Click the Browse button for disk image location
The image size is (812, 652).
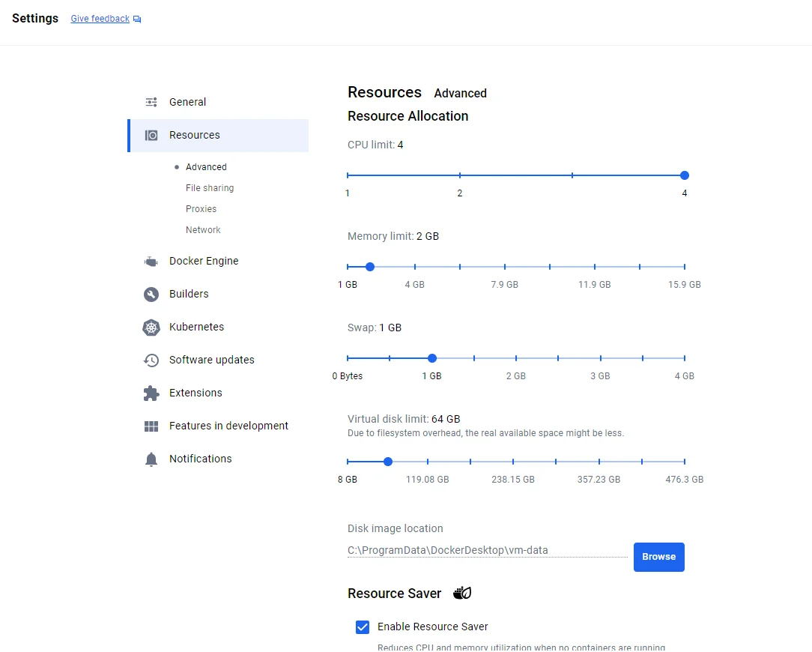[658, 557]
